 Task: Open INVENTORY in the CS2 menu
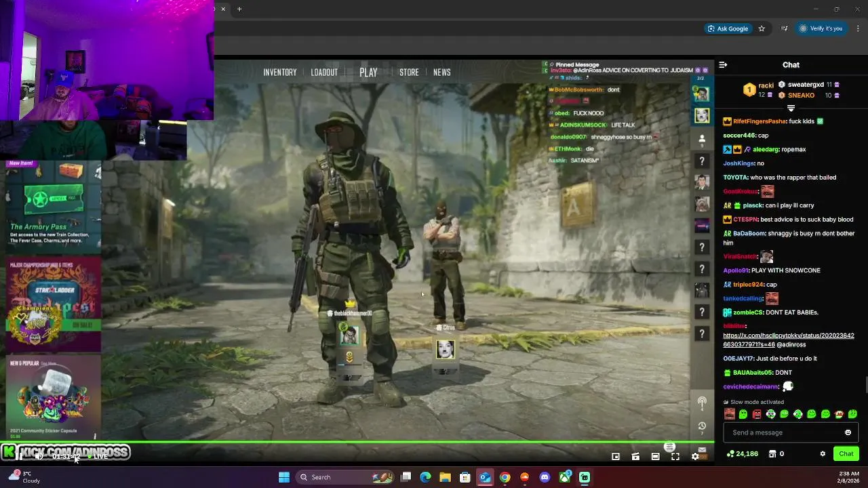pos(280,73)
